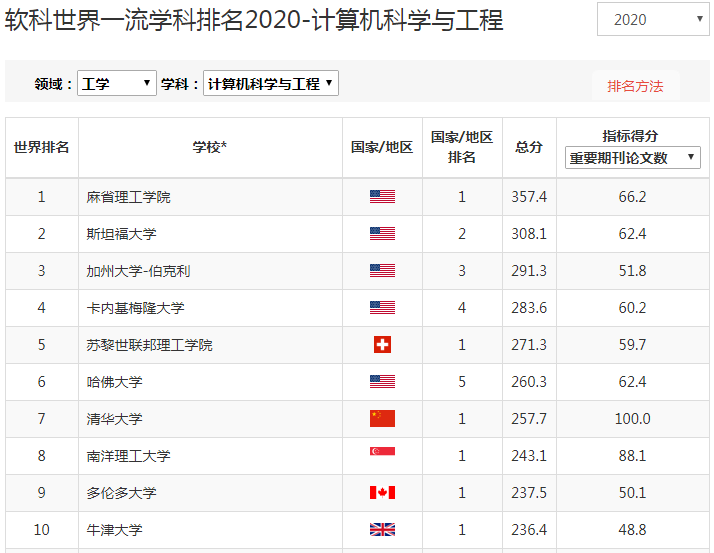Viewport: 714px width, 553px height.
Task: Open the 学科 计算机科学与工程 dropdown
Action: (x=270, y=83)
